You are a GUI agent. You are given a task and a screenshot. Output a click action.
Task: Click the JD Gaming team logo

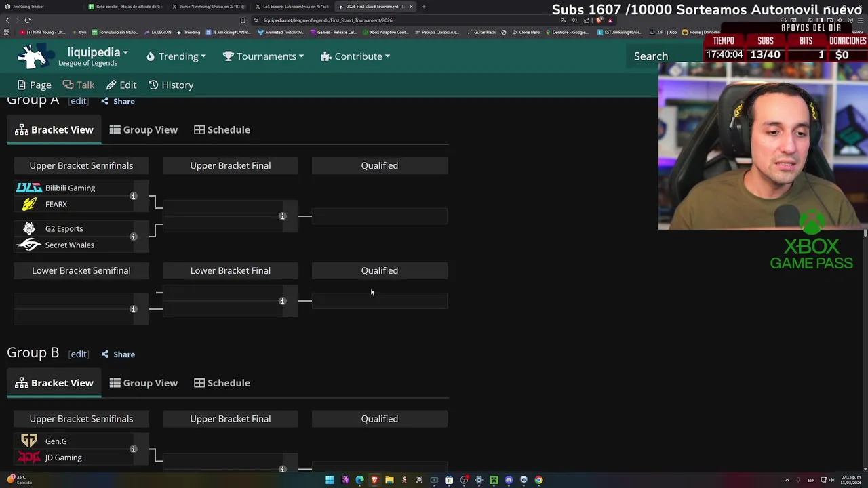29,457
